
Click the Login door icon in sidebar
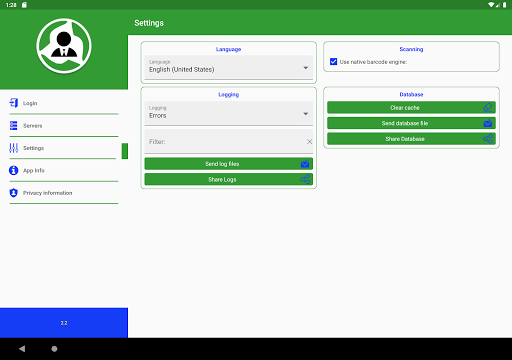[14, 103]
